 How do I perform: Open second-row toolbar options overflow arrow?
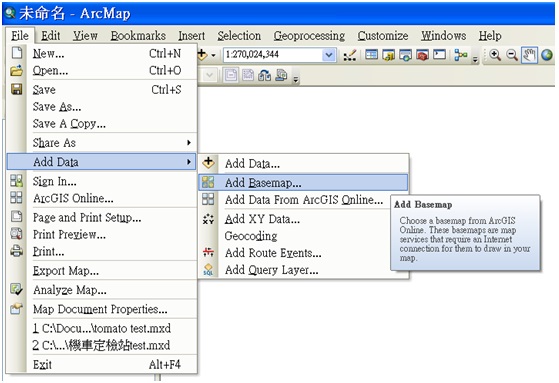click(296, 79)
